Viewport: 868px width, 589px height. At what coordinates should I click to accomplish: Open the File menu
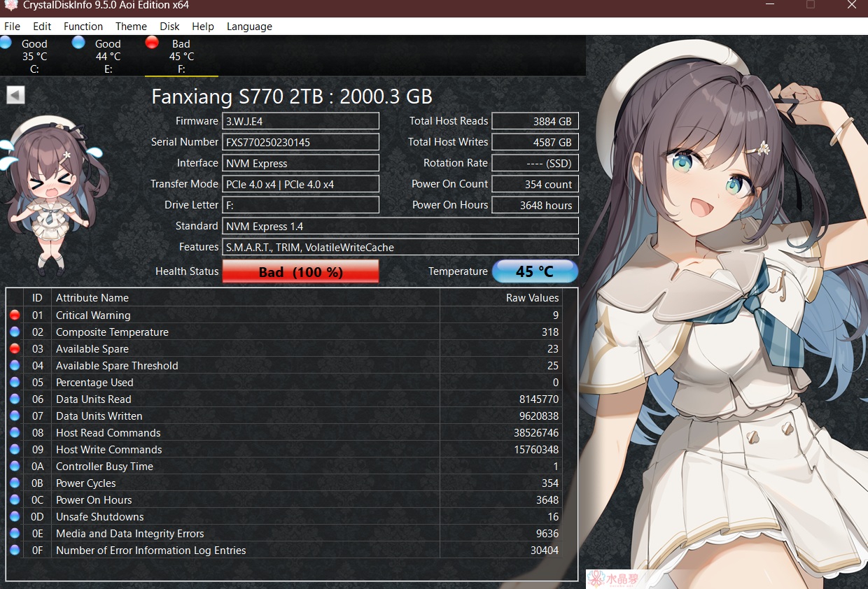[x=12, y=27]
